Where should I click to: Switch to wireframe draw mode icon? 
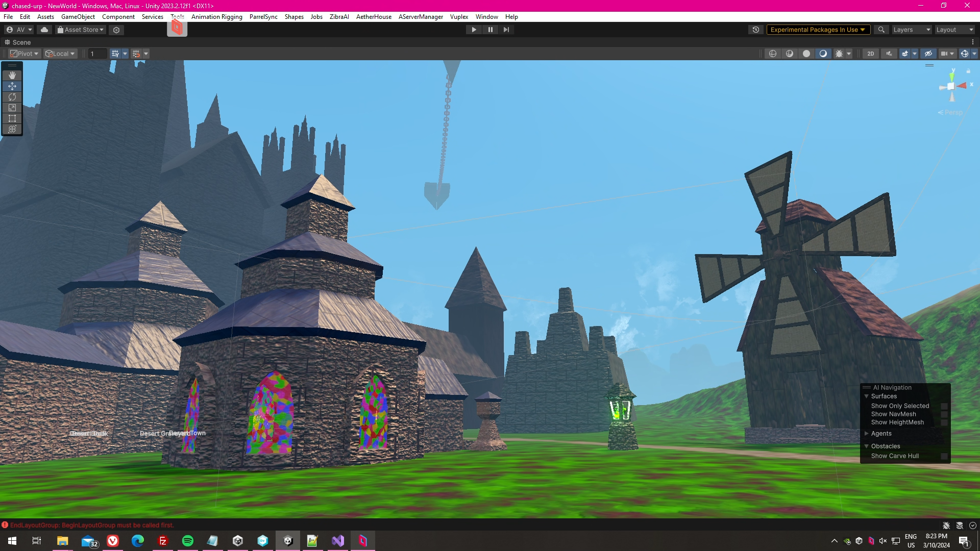[x=773, y=54]
